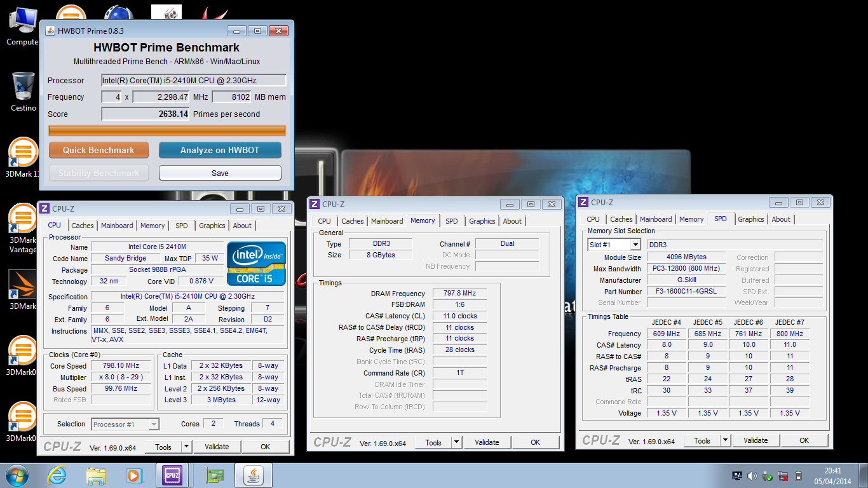Open the Processor #1 selection dropdown
Viewport: 868px width, 488px height.
153,424
